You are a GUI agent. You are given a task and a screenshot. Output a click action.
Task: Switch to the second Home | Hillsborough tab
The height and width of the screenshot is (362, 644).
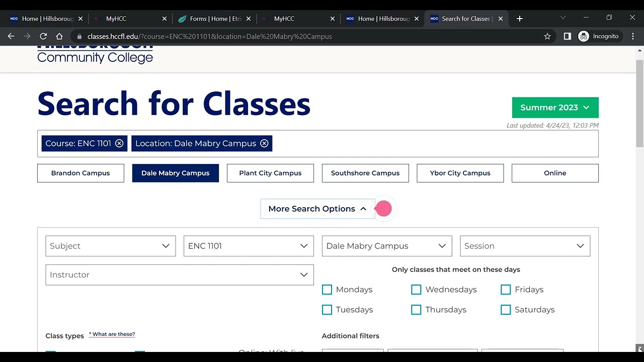click(x=382, y=19)
